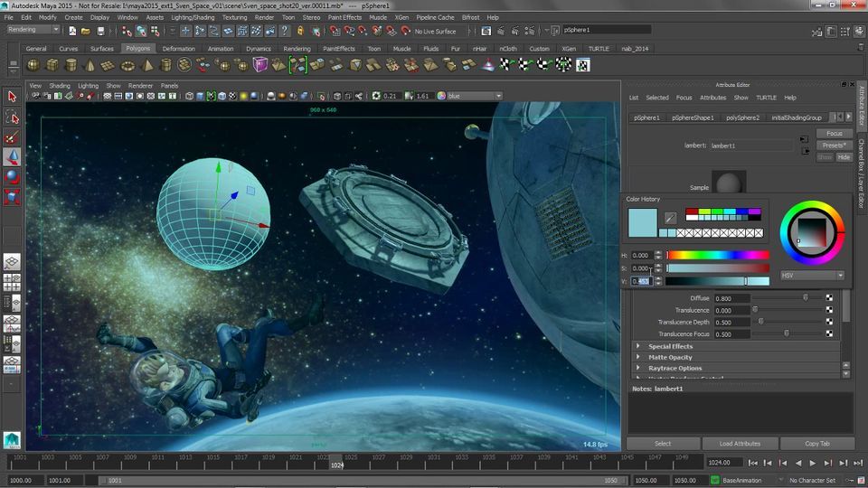Image resolution: width=868 pixels, height=488 pixels.
Task: Click the Select button
Action: (x=663, y=444)
